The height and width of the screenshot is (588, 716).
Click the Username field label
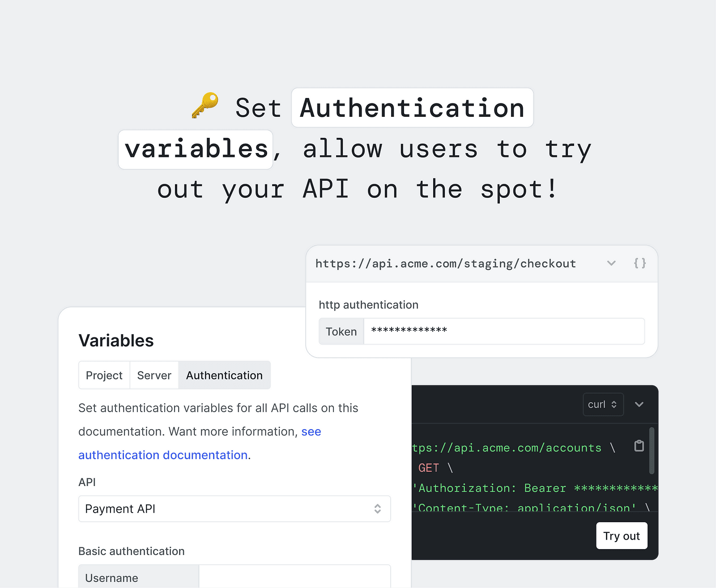coord(111,578)
